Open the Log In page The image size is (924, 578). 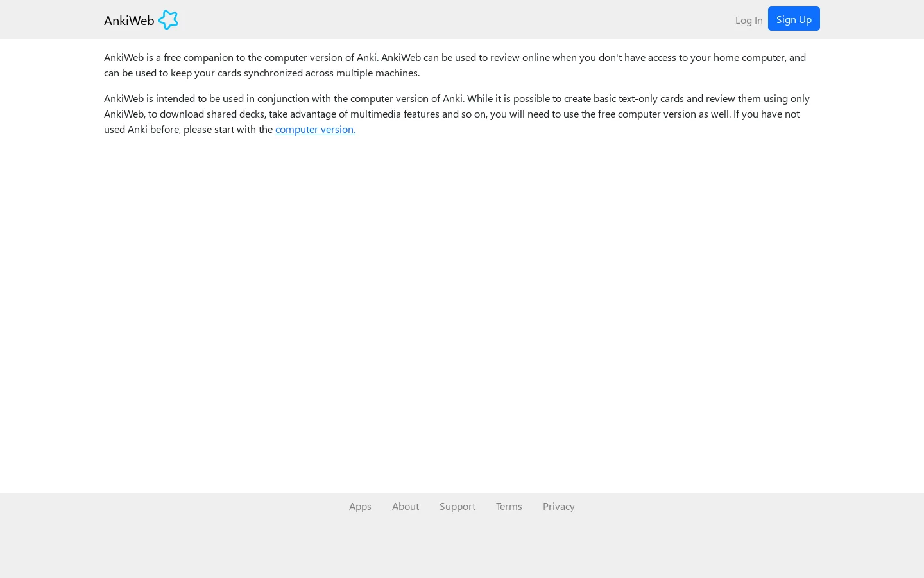click(749, 20)
